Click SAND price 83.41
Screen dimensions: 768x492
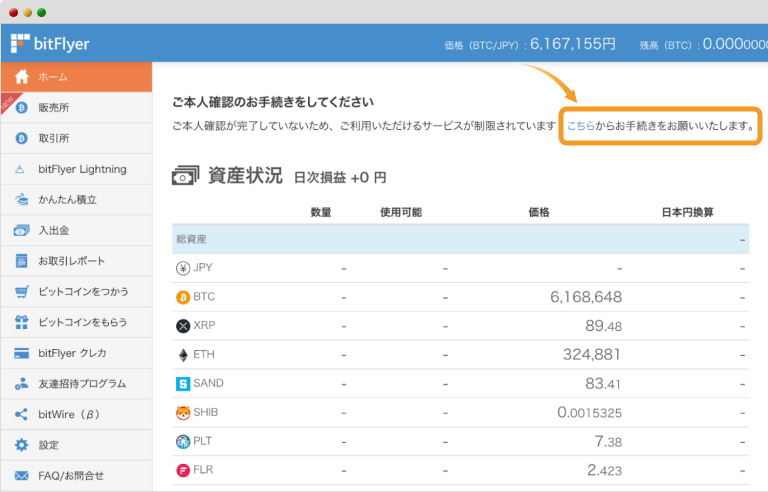[x=603, y=384]
